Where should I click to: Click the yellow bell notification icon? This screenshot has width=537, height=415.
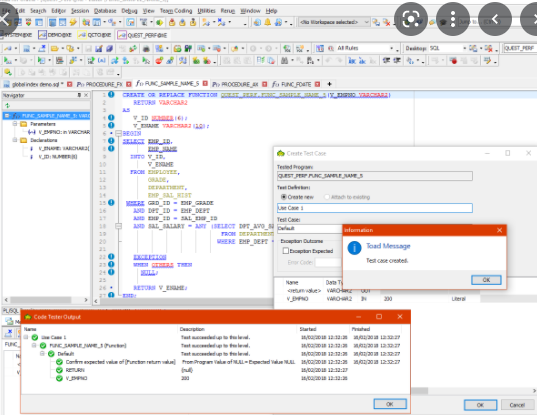pos(267,22)
